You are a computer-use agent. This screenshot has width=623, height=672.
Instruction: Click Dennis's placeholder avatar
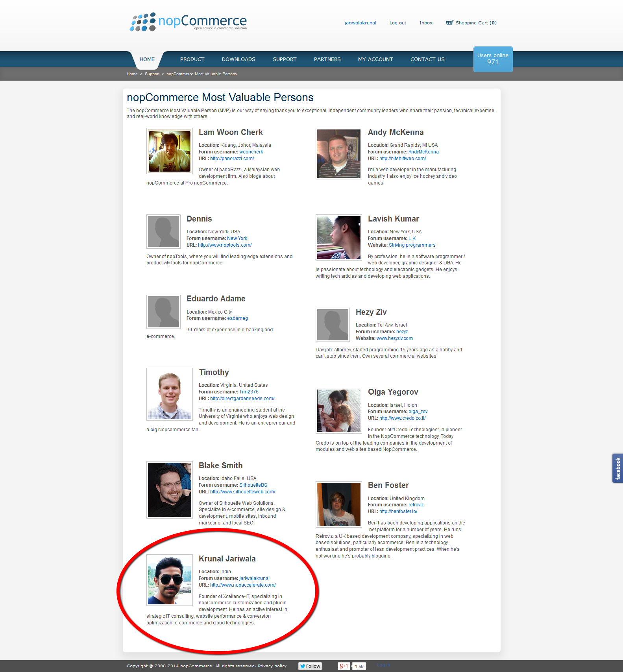164,231
